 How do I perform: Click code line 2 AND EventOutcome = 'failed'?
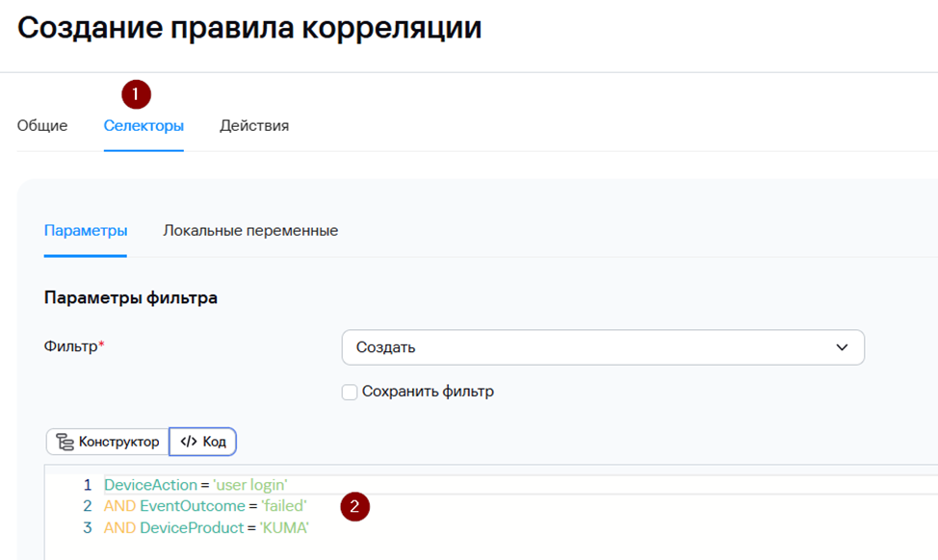click(x=205, y=506)
